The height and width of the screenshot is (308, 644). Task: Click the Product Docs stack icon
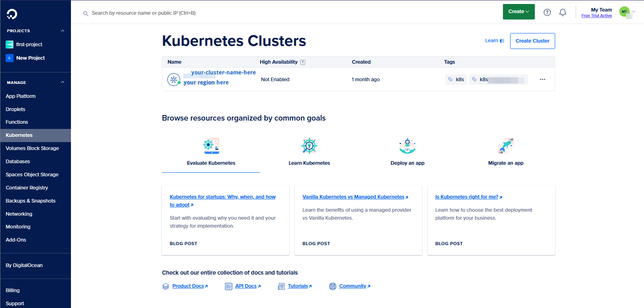(166, 287)
